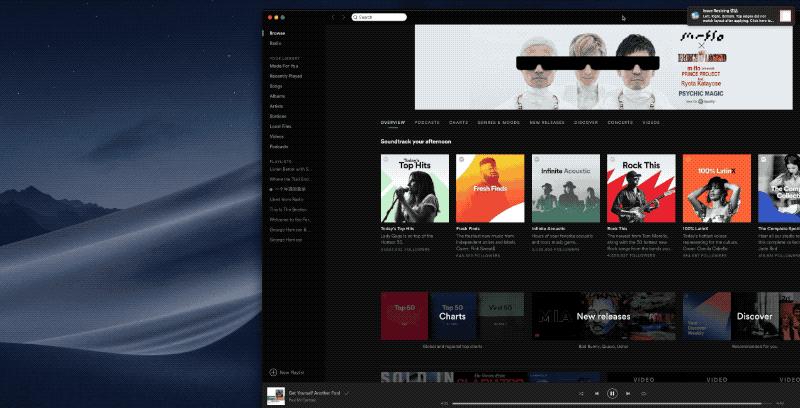800x408 pixels.
Task: Click the forward navigation arrow
Action: click(344, 17)
